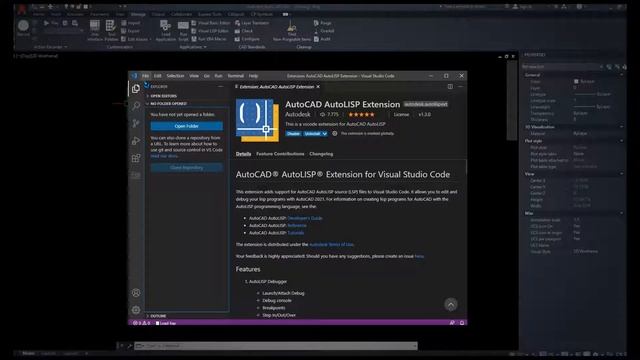Select the Manage tab in AutoCAD ribbon
640x360 pixels.
point(138,14)
